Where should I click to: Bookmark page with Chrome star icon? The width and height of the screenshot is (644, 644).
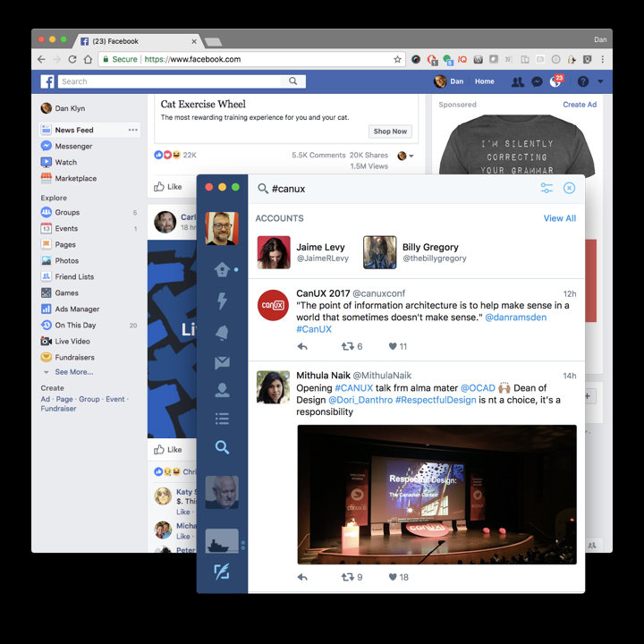[397, 59]
